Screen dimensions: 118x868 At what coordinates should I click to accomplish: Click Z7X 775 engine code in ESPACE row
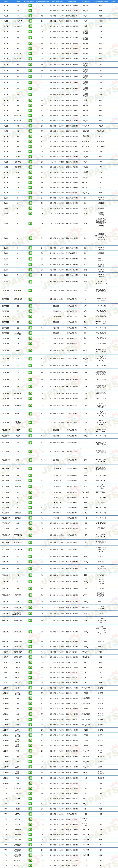pos(101,602)
